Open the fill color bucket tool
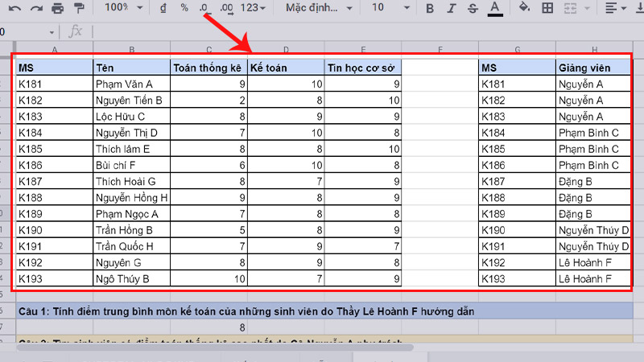The height and width of the screenshot is (362, 644). point(524,8)
